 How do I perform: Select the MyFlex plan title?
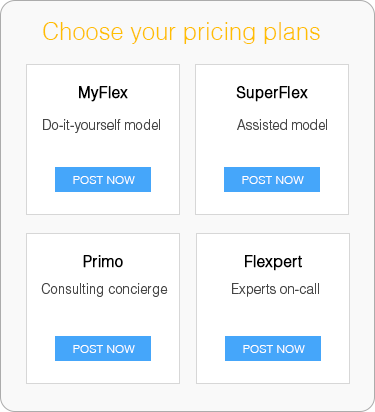click(x=103, y=93)
